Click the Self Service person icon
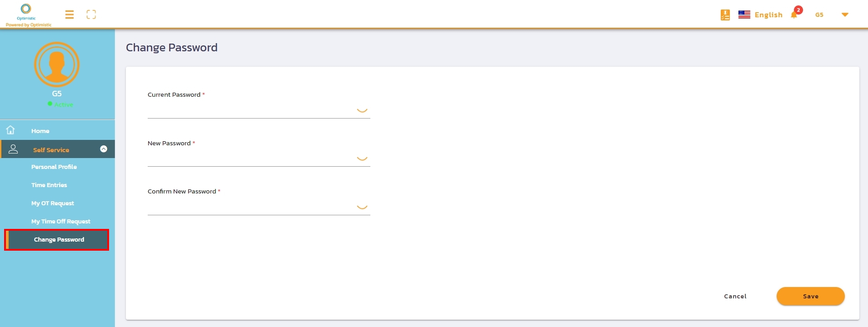Viewport: 868px width, 327px height. [x=13, y=149]
